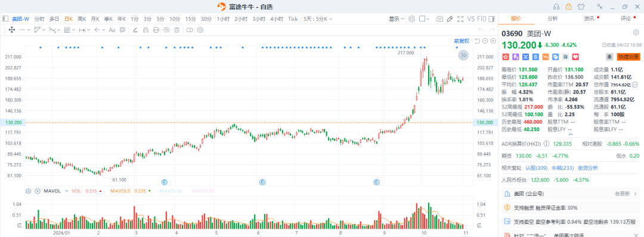Toggle hide drawings eye-slash icon

click(166, 30)
